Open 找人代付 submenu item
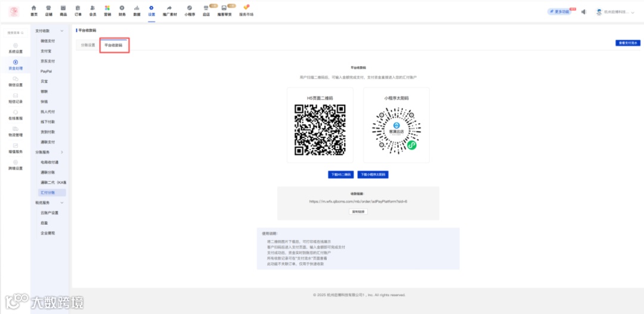This screenshot has width=644, height=314. pos(48,111)
